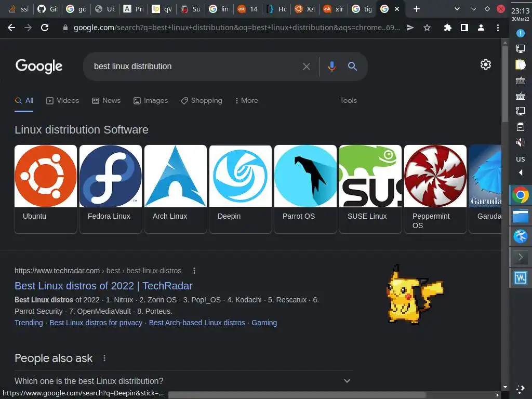
Task: Open Best Linux distros for privacy link
Action: 96,323
